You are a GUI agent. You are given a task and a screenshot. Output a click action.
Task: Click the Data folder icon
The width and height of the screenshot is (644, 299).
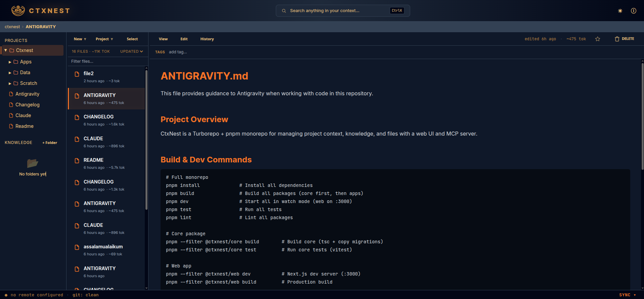coord(16,72)
